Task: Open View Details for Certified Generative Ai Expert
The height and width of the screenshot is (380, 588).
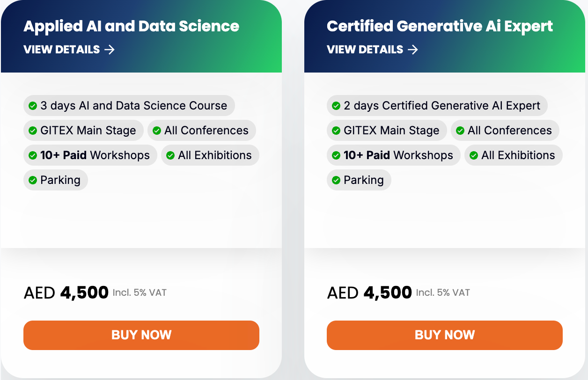Action: [373, 50]
